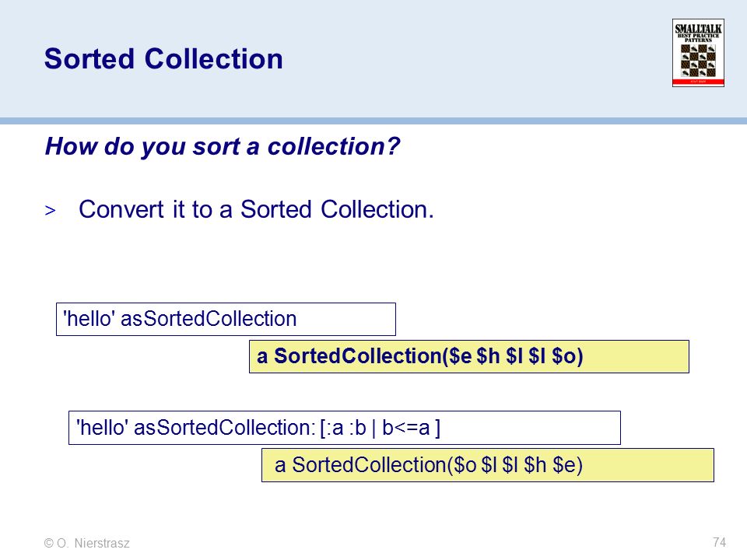
Task: Click the asSortedCollection: [:a :b | b<=a ] box
Action: [x=345, y=428]
